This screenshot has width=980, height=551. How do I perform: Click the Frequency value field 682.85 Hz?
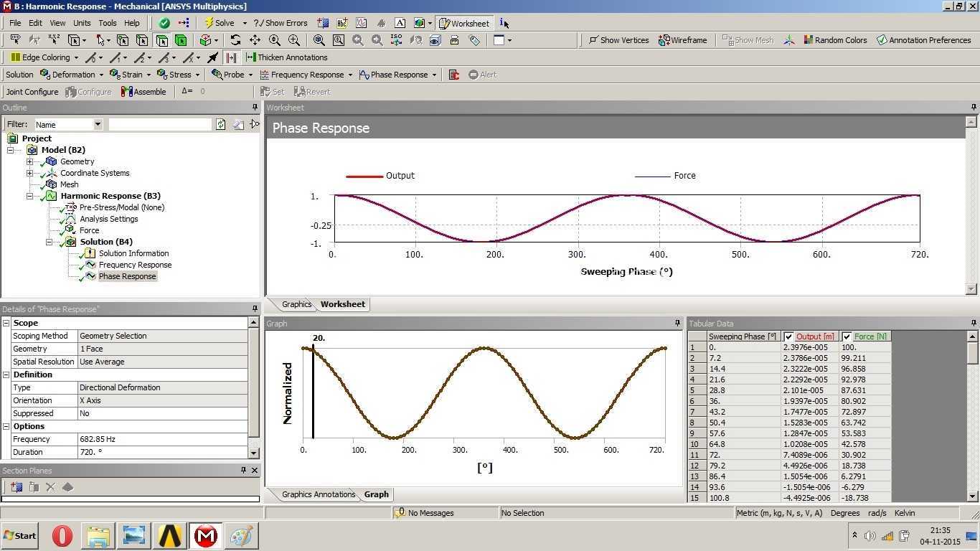[x=162, y=439]
